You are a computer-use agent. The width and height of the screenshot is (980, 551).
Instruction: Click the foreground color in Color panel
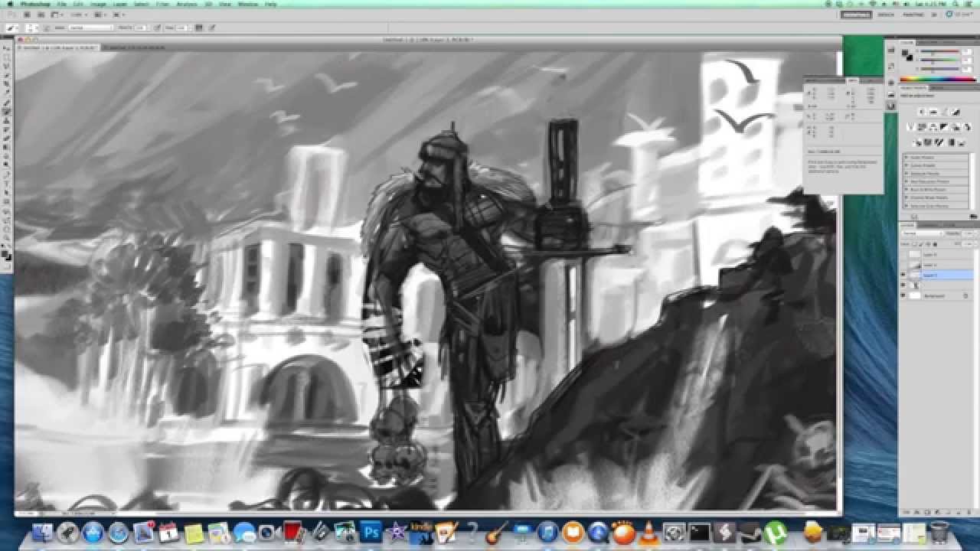906,53
